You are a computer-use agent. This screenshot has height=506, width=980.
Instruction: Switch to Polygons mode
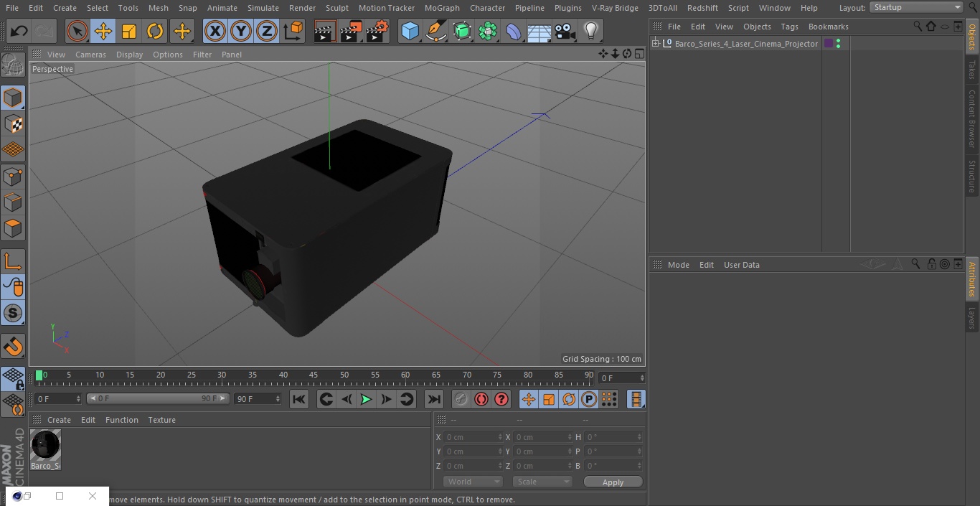point(13,228)
